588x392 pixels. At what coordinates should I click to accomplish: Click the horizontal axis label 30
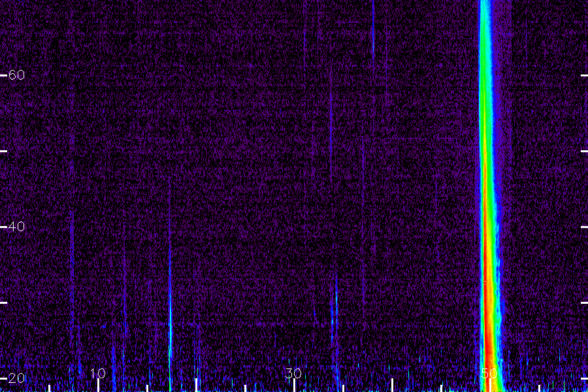pyautogui.click(x=293, y=373)
